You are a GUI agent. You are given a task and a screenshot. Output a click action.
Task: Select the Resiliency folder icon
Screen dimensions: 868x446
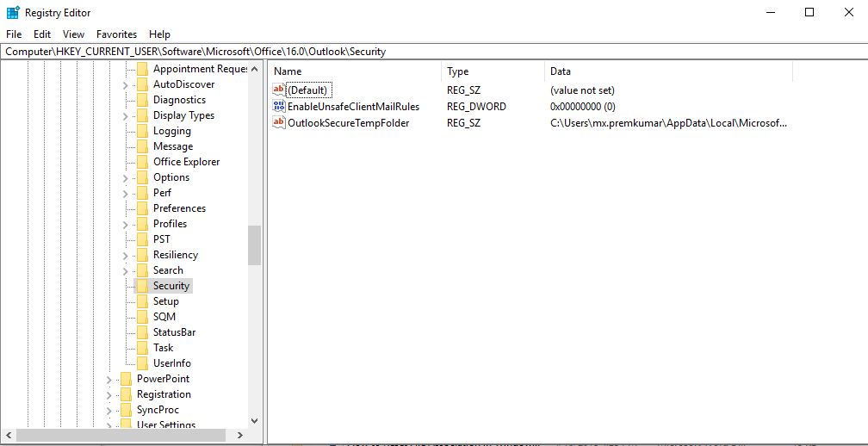click(143, 255)
